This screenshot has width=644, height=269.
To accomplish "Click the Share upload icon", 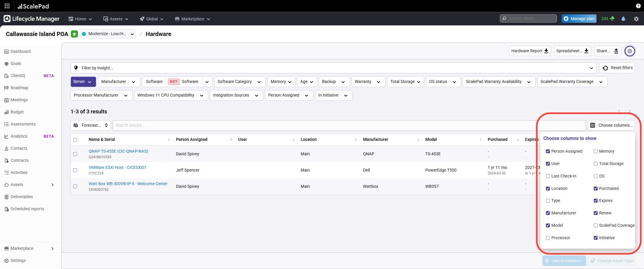I will [x=616, y=51].
